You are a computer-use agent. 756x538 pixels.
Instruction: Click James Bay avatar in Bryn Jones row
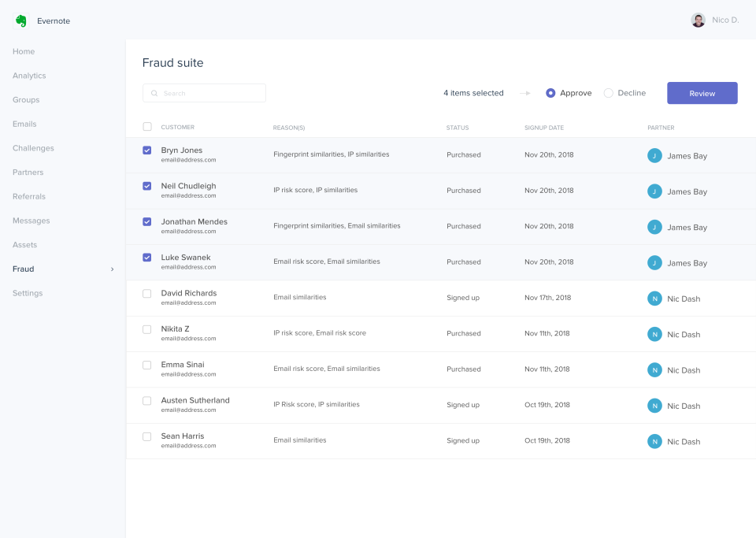pos(654,156)
